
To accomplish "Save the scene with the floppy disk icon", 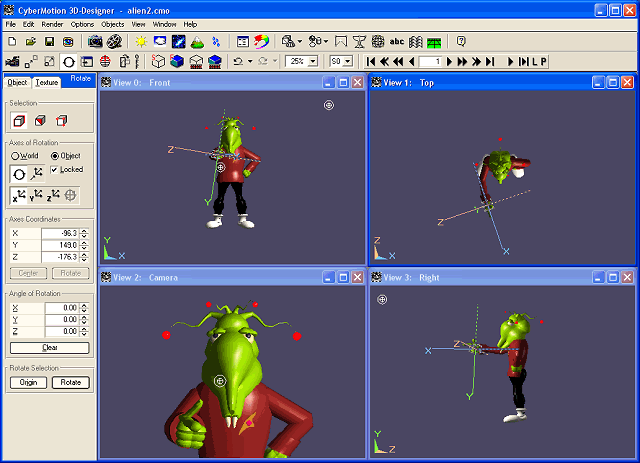I will [x=49, y=42].
